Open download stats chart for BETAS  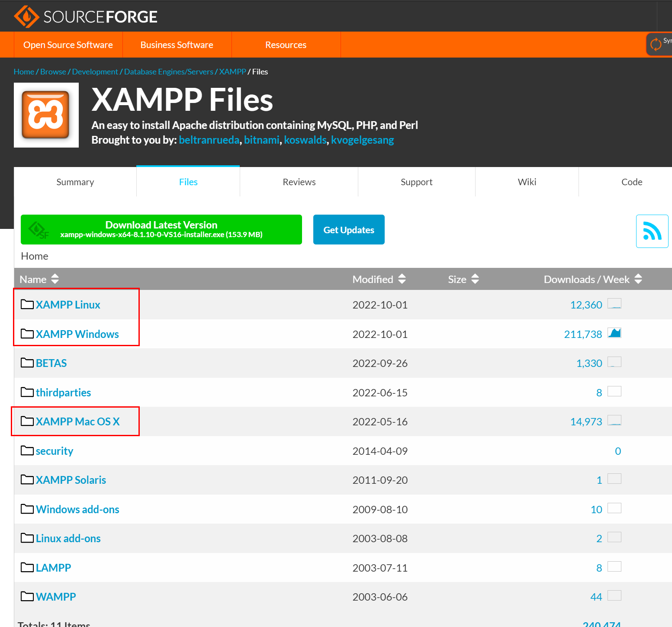(614, 362)
